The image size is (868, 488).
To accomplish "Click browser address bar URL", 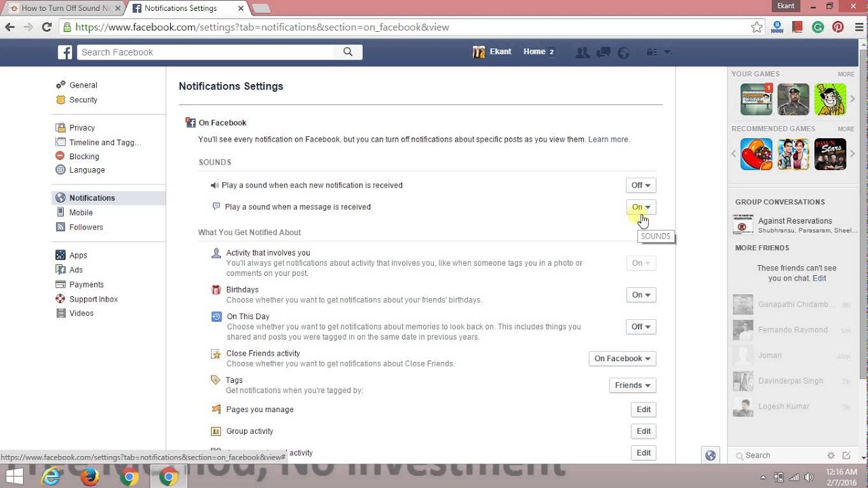I will [262, 27].
